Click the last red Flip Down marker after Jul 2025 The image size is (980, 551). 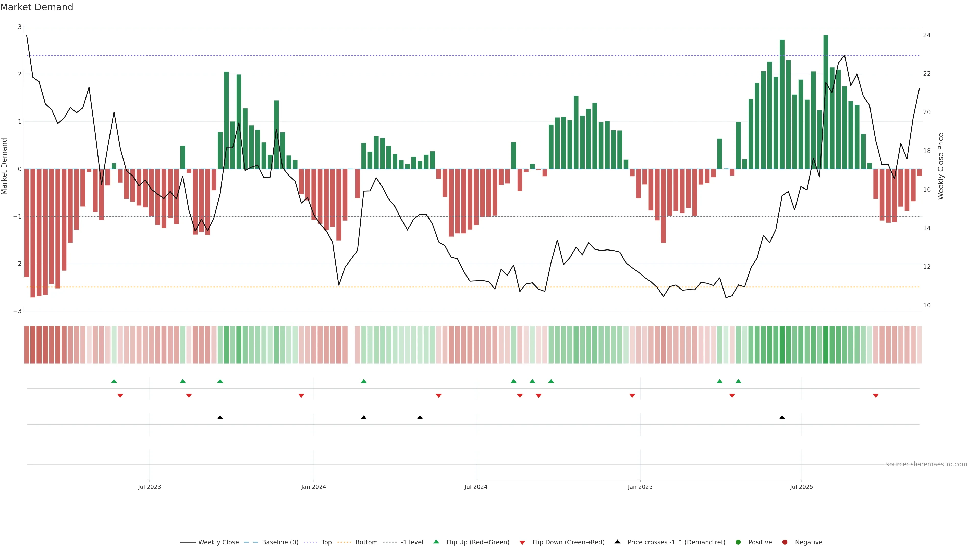875,396
